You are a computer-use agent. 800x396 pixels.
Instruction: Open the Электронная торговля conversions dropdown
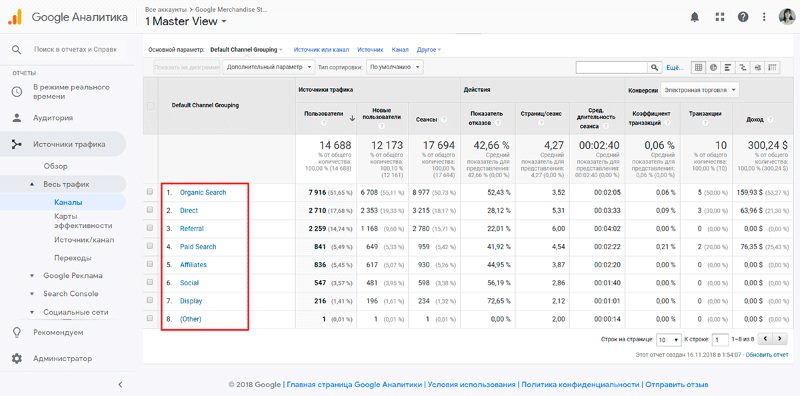[x=699, y=90]
